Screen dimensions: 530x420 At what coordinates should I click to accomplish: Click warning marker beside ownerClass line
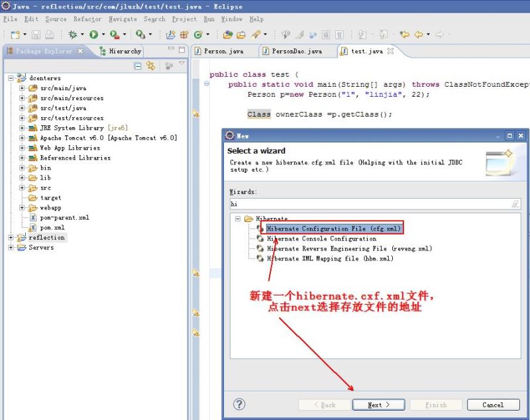click(195, 114)
